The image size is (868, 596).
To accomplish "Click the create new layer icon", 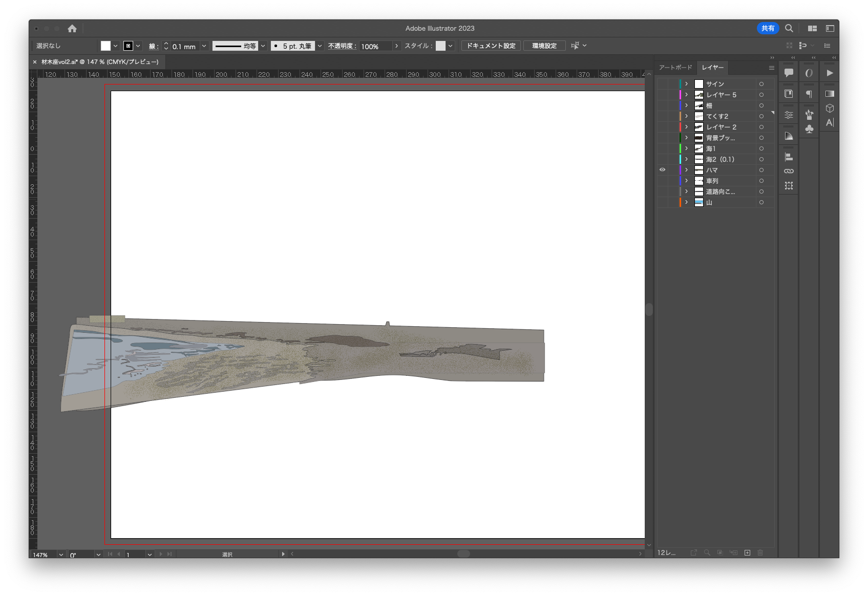I will coord(747,552).
